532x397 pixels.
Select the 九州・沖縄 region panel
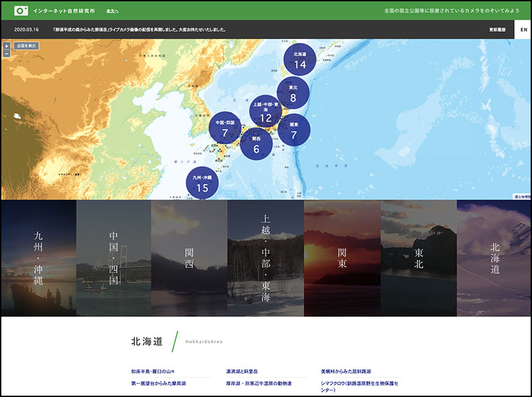pos(38,258)
